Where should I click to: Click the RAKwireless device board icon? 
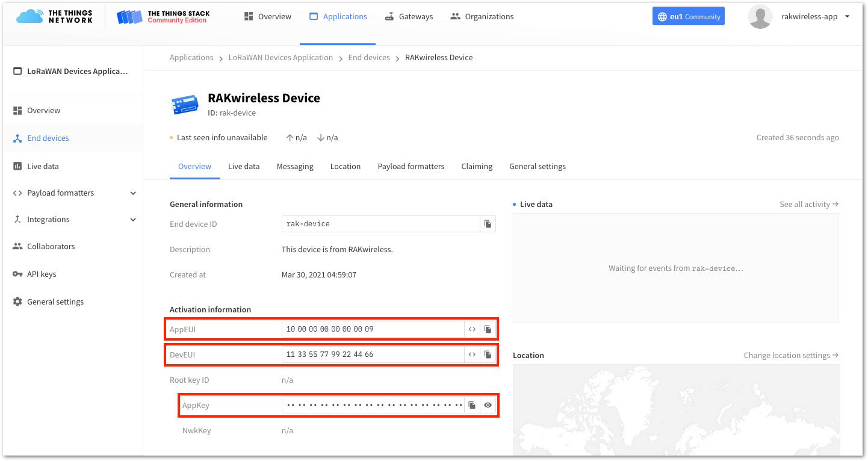[x=184, y=105]
